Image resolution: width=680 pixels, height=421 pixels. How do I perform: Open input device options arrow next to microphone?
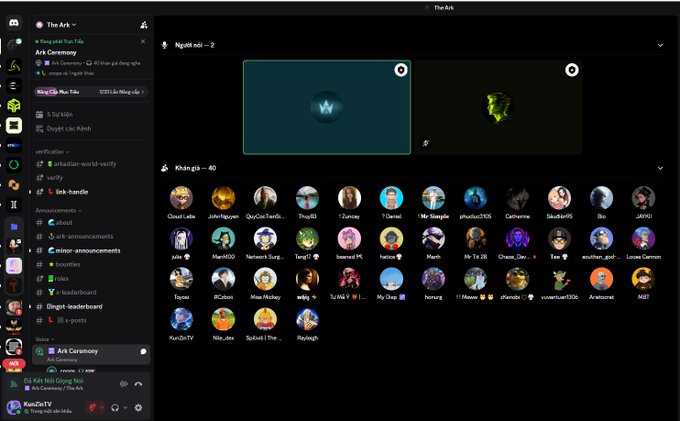tap(102, 408)
